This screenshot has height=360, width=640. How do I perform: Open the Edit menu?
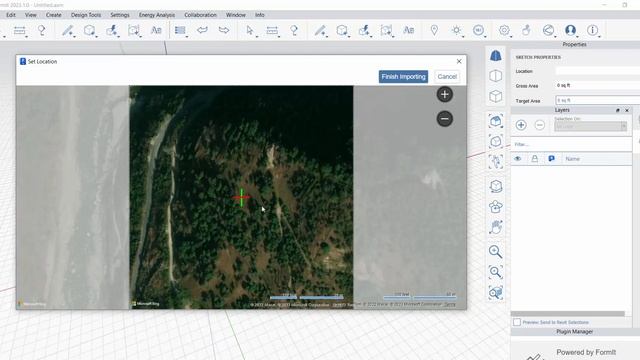[x=11, y=15]
